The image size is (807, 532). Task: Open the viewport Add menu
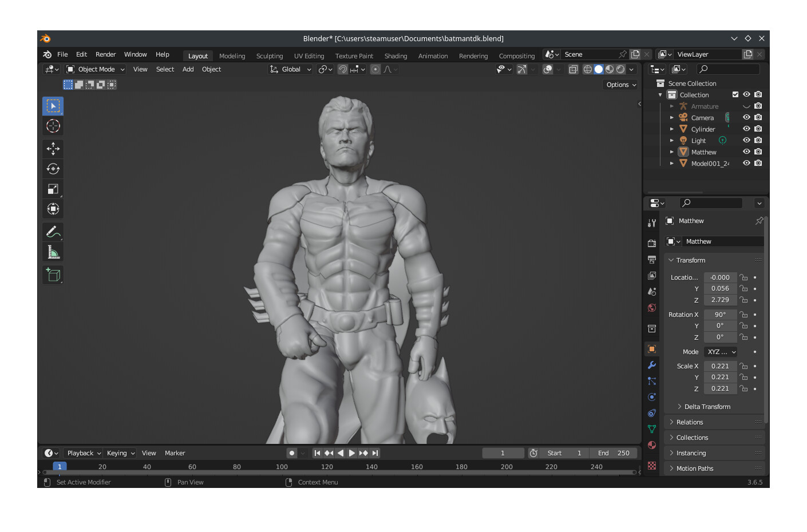(188, 69)
